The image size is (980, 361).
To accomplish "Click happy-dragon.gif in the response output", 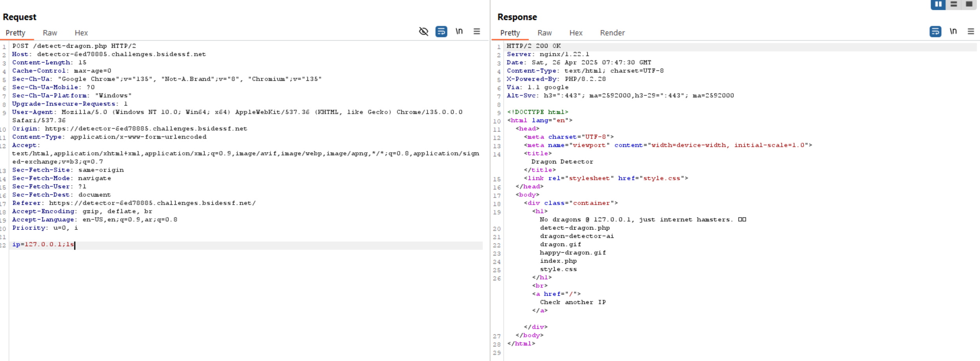I will pyautogui.click(x=573, y=253).
